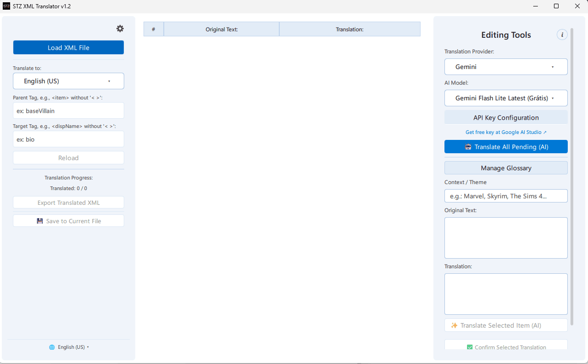This screenshot has width=588, height=364.
Task: Open API Key Configuration
Action: 506,117
